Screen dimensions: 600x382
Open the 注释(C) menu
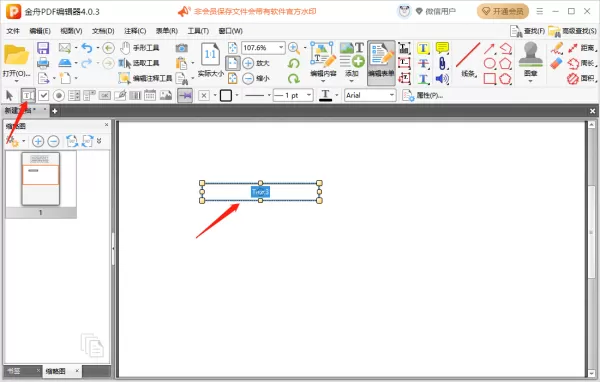[135, 31]
